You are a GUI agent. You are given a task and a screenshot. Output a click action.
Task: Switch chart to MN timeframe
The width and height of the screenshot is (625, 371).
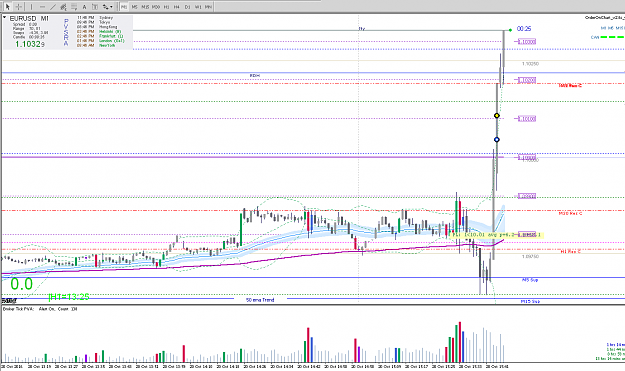(208, 7)
